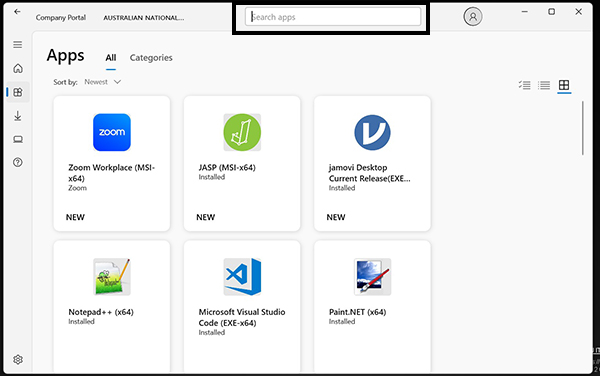600x376 pixels.
Task: Switch to details list view
Action: point(544,85)
